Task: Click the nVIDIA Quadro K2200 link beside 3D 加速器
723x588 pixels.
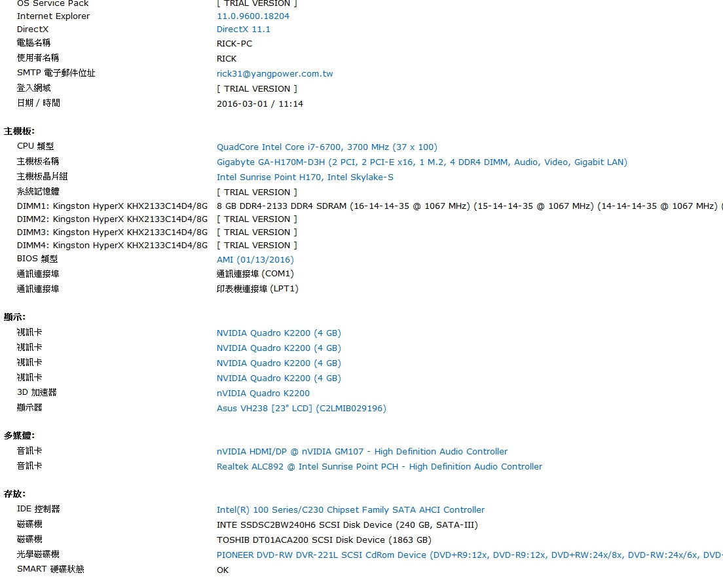Action: click(x=263, y=394)
